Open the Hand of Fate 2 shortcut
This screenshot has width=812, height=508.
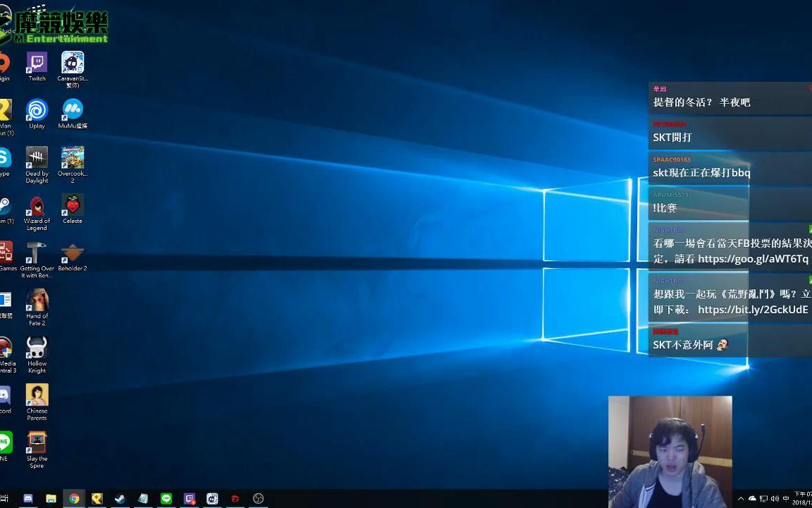point(37,308)
